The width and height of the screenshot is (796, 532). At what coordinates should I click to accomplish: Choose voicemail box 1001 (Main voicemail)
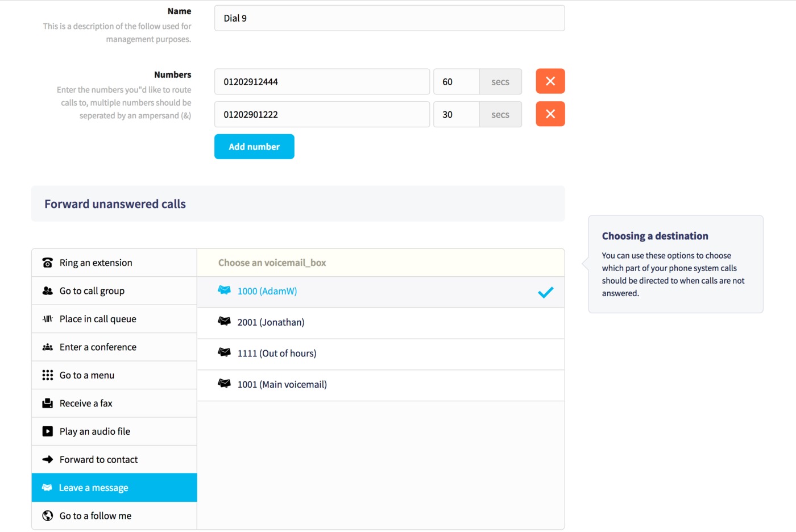click(x=381, y=385)
